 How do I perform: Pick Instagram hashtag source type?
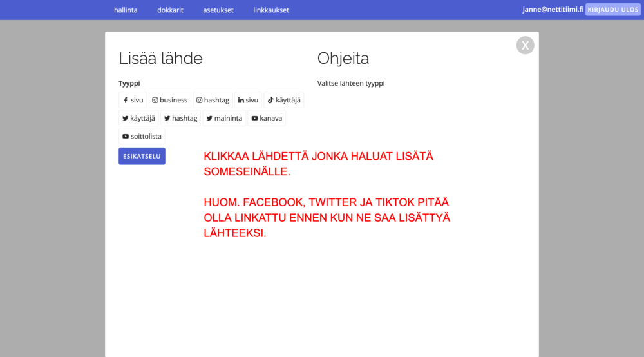point(213,100)
